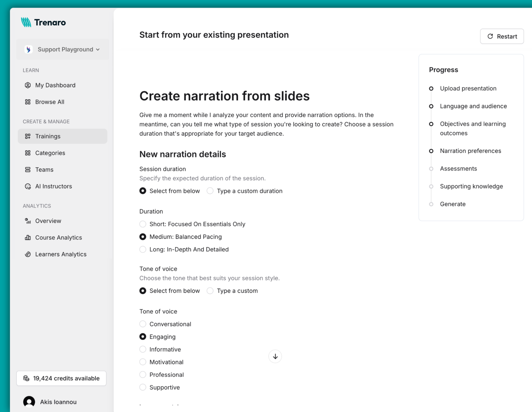
Task: Open My Dashboard from the sidebar
Action: [x=55, y=85]
